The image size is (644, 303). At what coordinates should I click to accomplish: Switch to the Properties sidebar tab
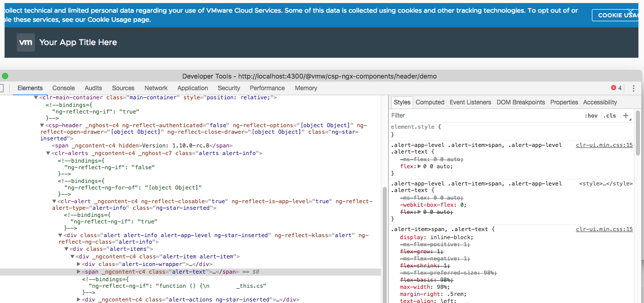click(564, 102)
